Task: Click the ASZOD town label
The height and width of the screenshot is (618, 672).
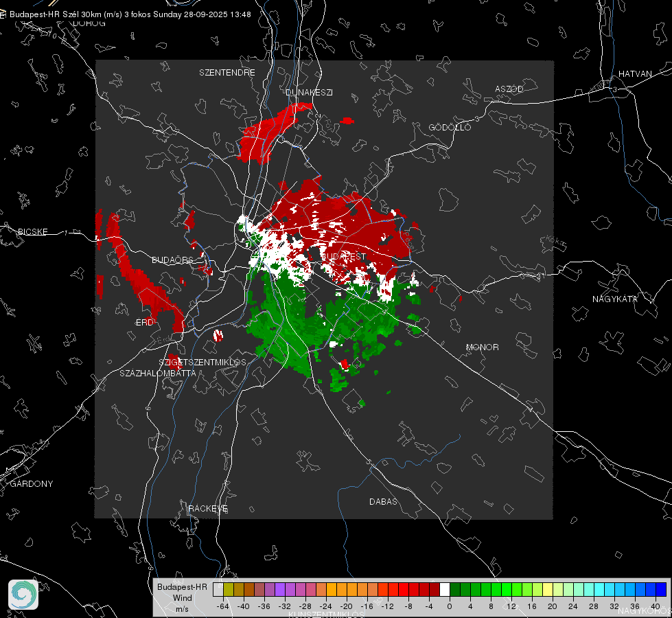Action: pyautogui.click(x=509, y=89)
